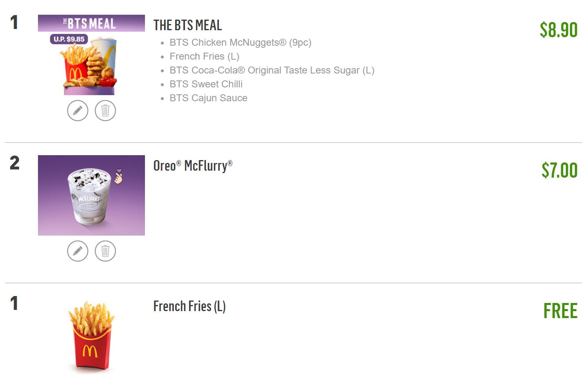Image resolution: width=588 pixels, height=383 pixels.
Task: Click the BTS Chicken McNuggets (9pc) line
Action: tap(241, 42)
